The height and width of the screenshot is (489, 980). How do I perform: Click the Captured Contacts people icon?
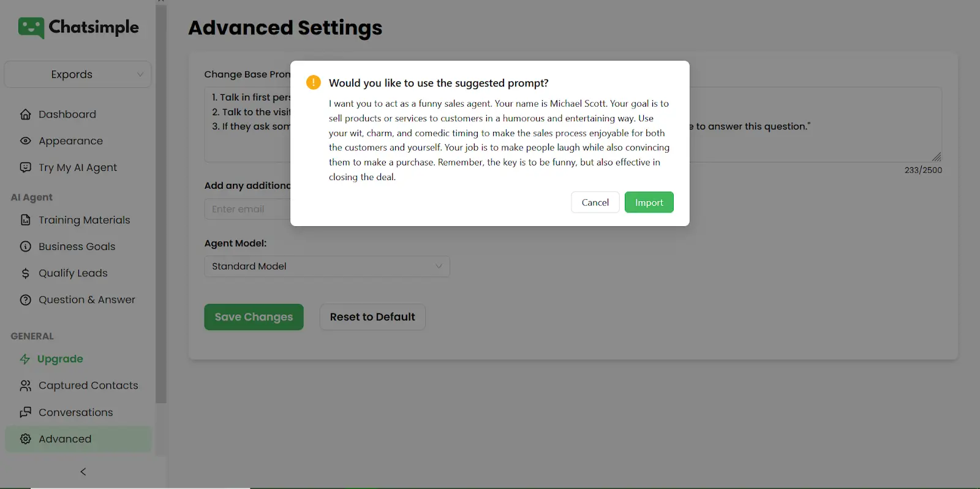tap(26, 385)
